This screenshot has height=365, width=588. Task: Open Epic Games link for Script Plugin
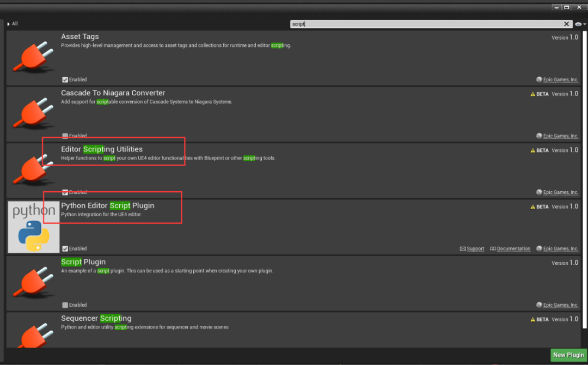561,305
